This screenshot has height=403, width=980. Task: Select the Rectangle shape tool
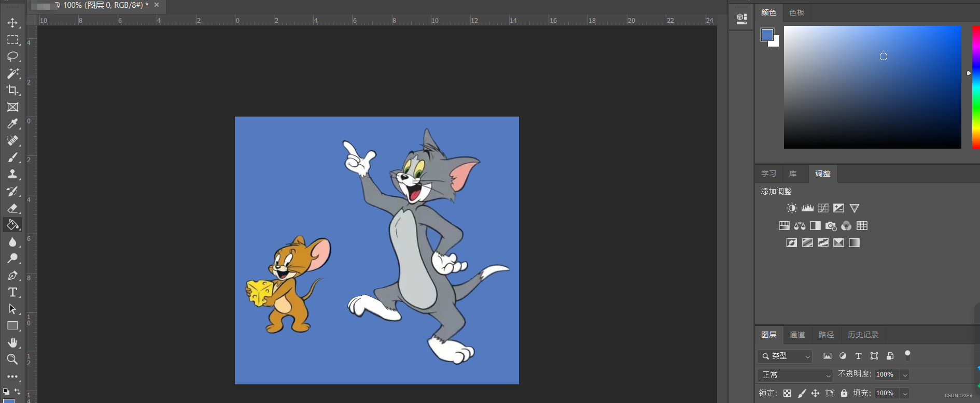pos(12,326)
